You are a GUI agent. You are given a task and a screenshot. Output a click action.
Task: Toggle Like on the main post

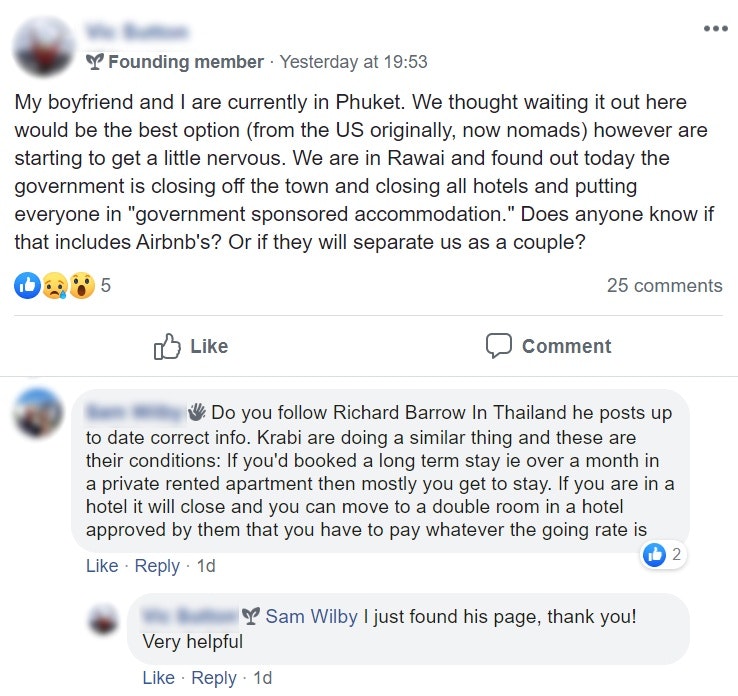(190, 346)
